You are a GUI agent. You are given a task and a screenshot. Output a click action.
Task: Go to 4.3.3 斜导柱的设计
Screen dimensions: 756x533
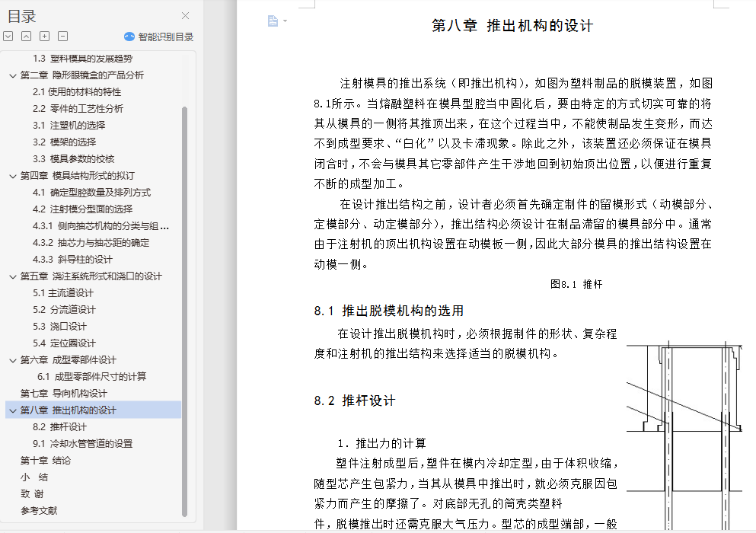pyautogui.click(x=72, y=260)
